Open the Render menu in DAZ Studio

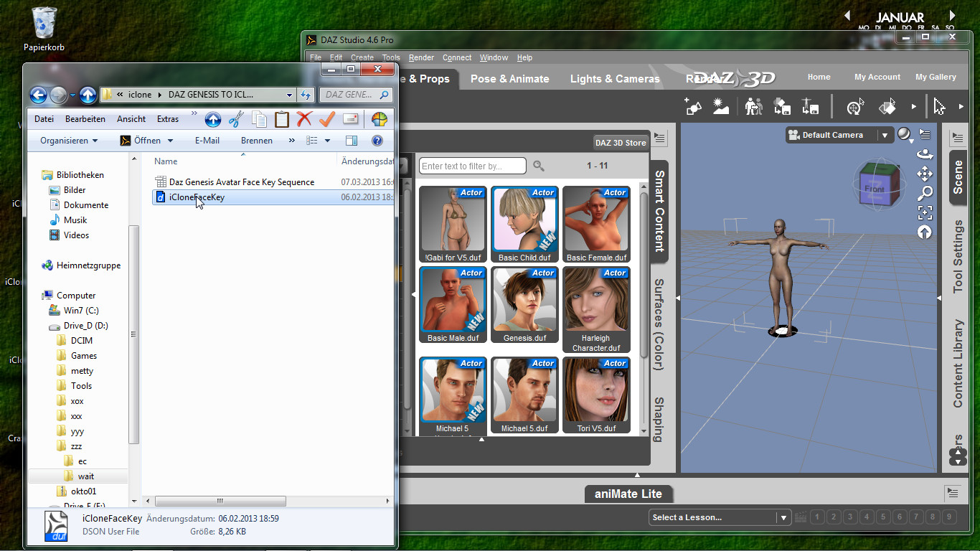click(421, 57)
